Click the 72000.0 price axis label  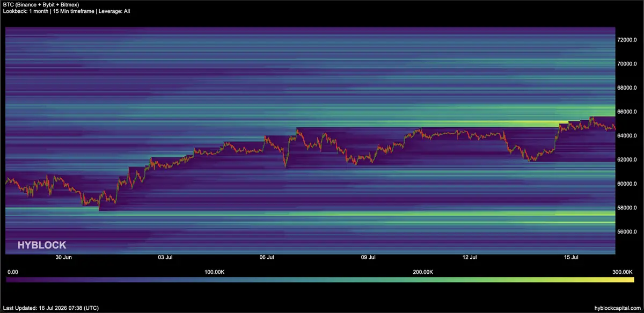coord(627,40)
